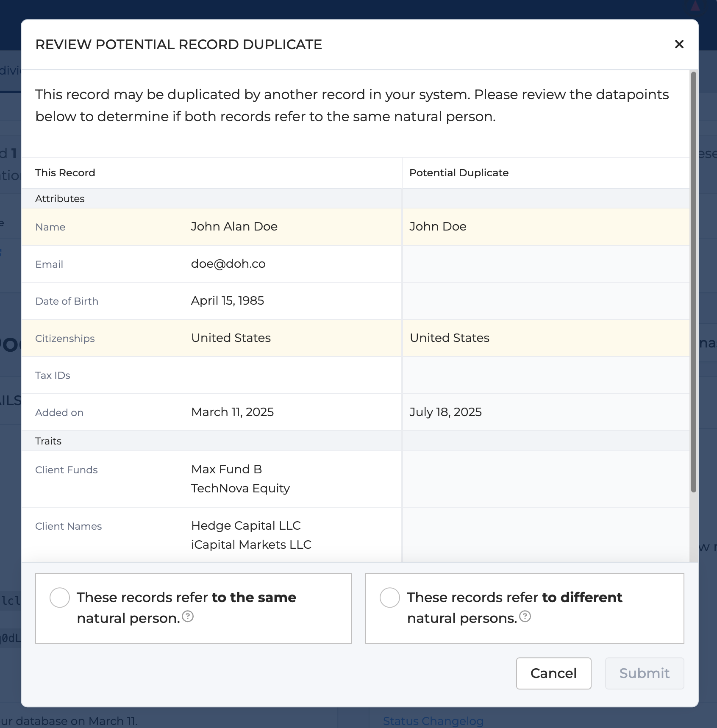Image resolution: width=717 pixels, height=728 pixels.
Task: Click the 'Attributes' section header
Action: [60, 199]
